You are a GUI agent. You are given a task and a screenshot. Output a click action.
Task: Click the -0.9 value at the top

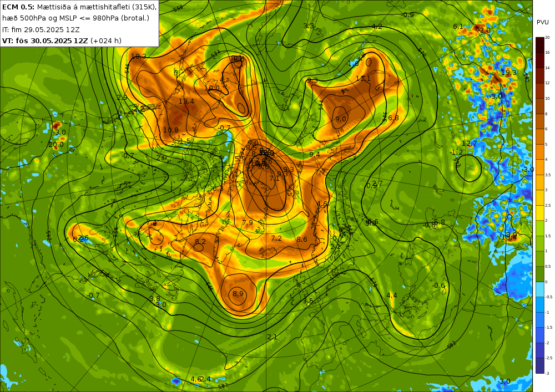[x=407, y=15]
